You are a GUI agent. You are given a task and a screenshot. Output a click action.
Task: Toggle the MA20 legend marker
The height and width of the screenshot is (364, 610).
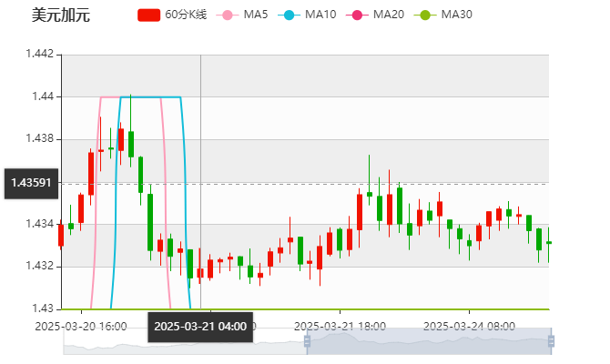pyautogui.click(x=356, y=15)
